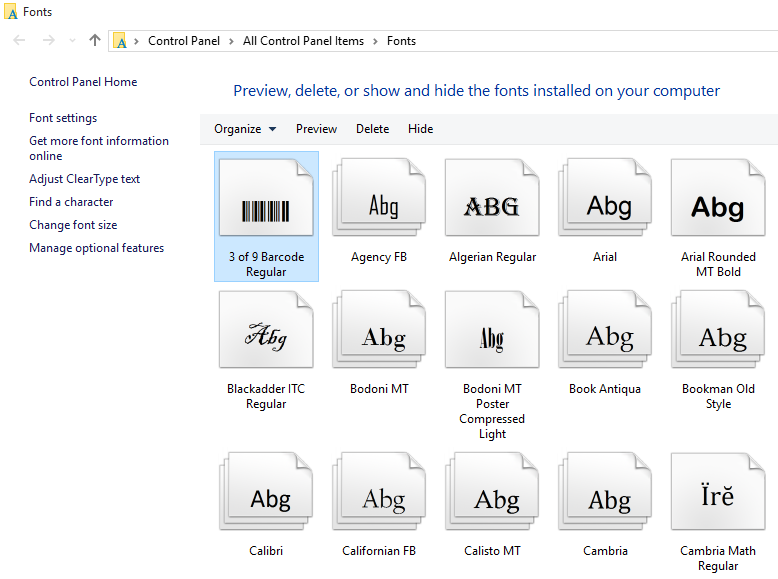Select the Calibri font family icon
The image size is (778, 579).
(266, 491)
